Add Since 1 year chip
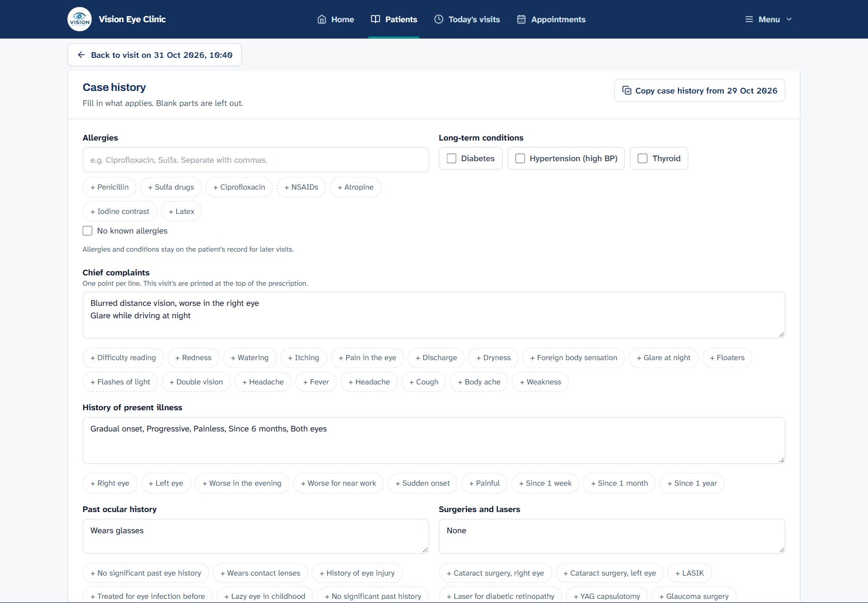 click(x=692, y=483)
